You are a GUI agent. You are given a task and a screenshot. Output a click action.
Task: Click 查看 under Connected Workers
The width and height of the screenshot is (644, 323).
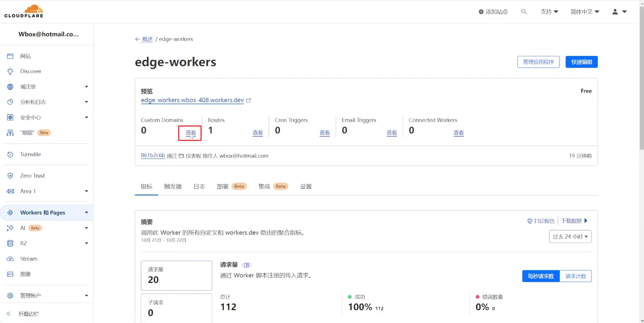click(459, 133)
